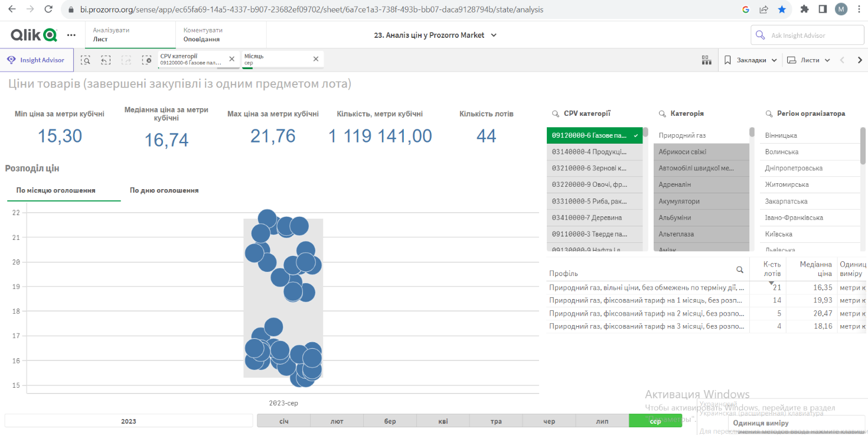Click the 2023-сер box plot bar
Image resolution: width=868 pixels, height=435 pixels.
tap(283, 298)
